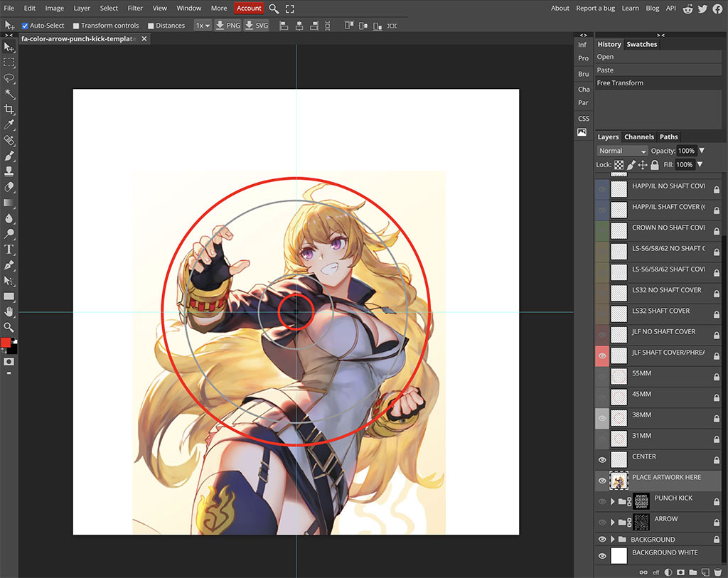The image size is (728, 578).
Task: Add a layer mask icon
Action: point(680,572)
